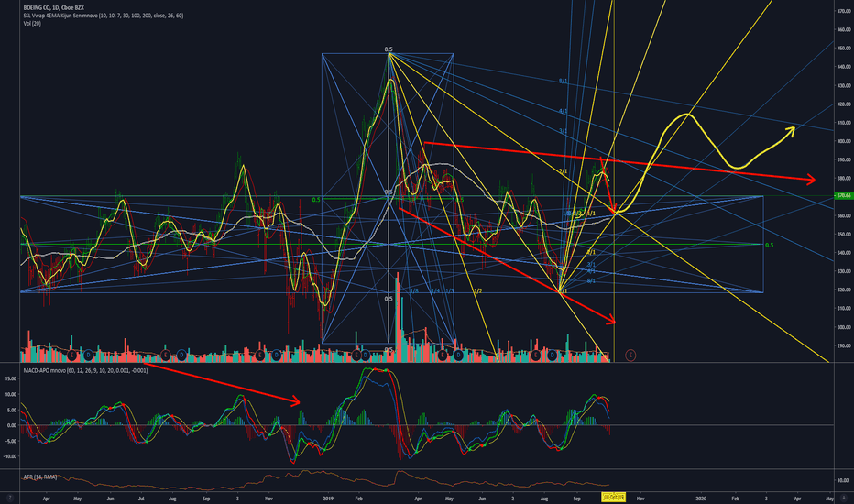Click the 290.00 label on the price axis
Screen dimensions: 854x504
844,346
